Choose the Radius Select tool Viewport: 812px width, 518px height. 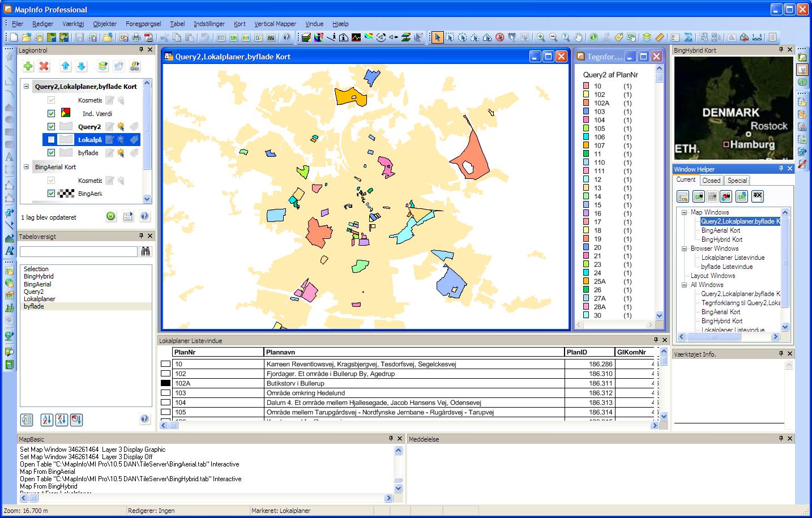pyautogui.click(x=462, y=37)
